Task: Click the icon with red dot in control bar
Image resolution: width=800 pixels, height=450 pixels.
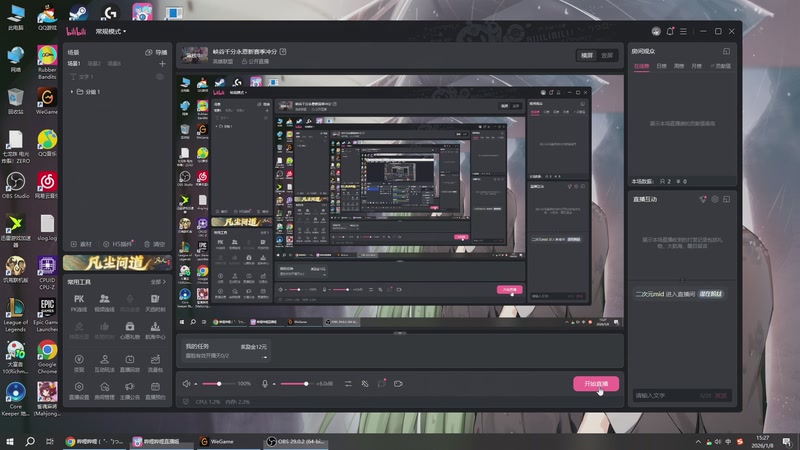Action: 382,384
